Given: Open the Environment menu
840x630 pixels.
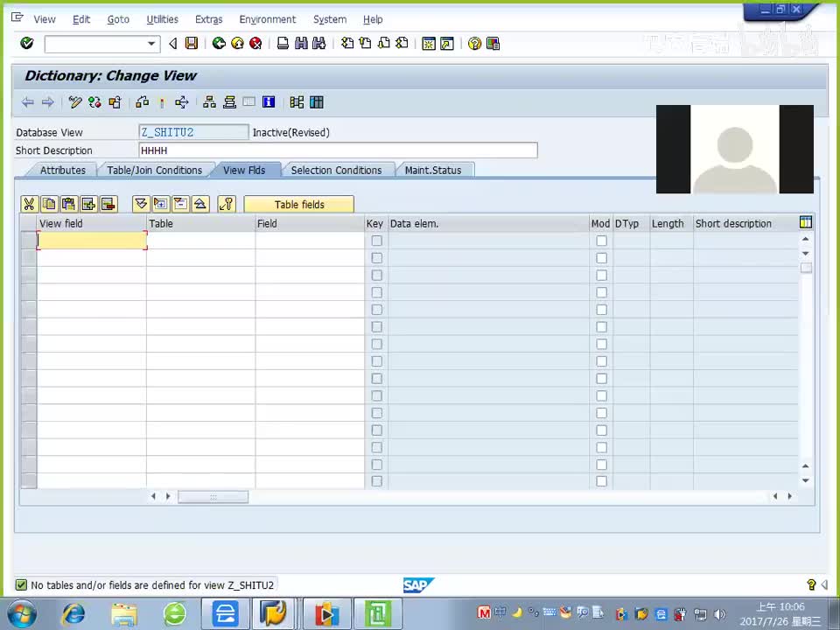Looking at the screenshot, I should pos(267,19).
